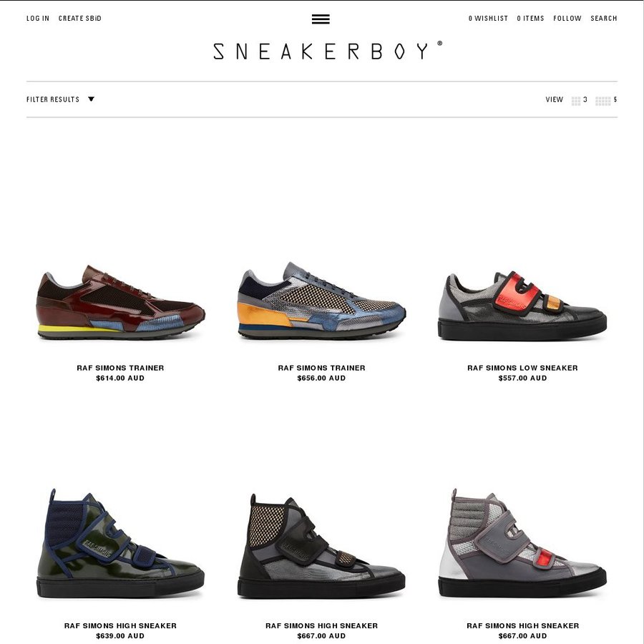
Task: Open the blue and orange Trainer image
Action: [321, 301]
